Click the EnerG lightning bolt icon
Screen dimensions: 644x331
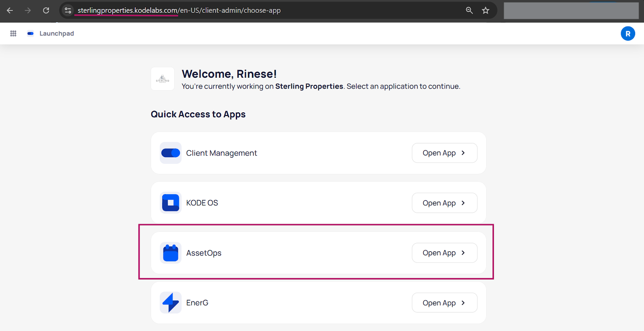click(x=171, y=303)
